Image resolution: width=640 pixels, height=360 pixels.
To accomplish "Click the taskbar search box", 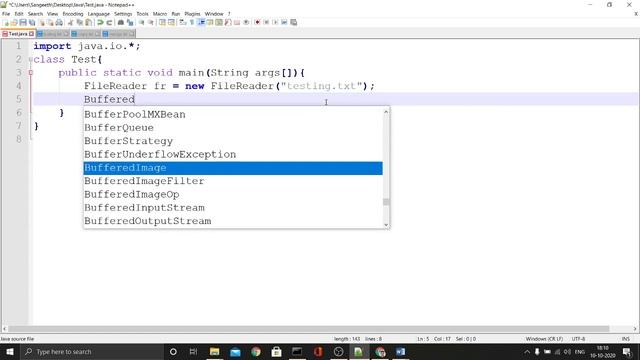I will (92, 351).
